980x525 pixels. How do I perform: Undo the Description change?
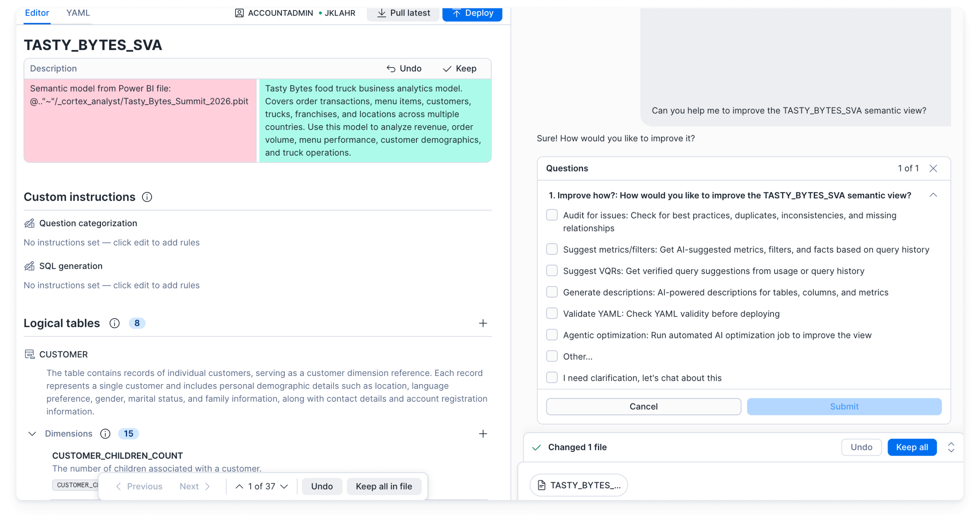(404, 69)
